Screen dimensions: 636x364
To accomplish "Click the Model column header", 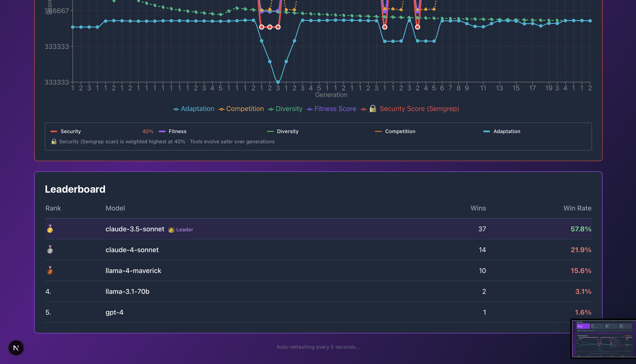I will (115, 208).
